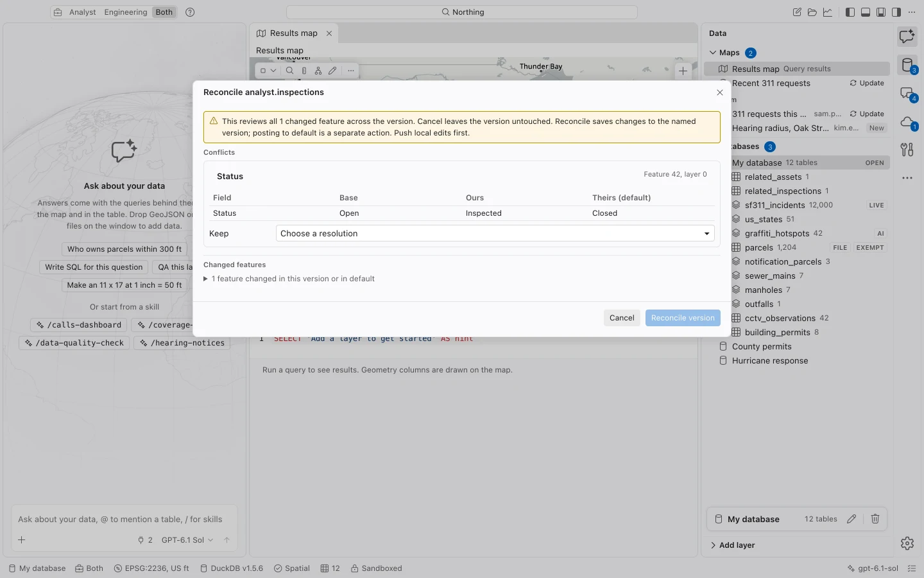924x578 pixels.
Task: Click the new note compose icon in title bar
Action: coord(797,12)
